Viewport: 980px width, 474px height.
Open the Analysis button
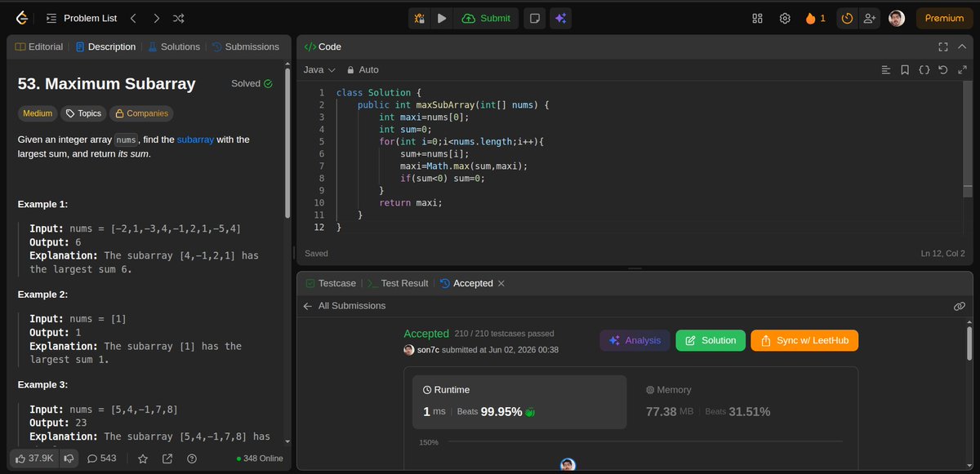coord(635,340)
